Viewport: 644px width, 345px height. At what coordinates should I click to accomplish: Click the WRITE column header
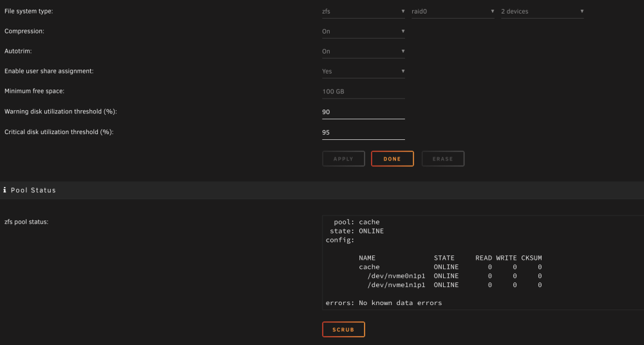(x=506, y=258)
